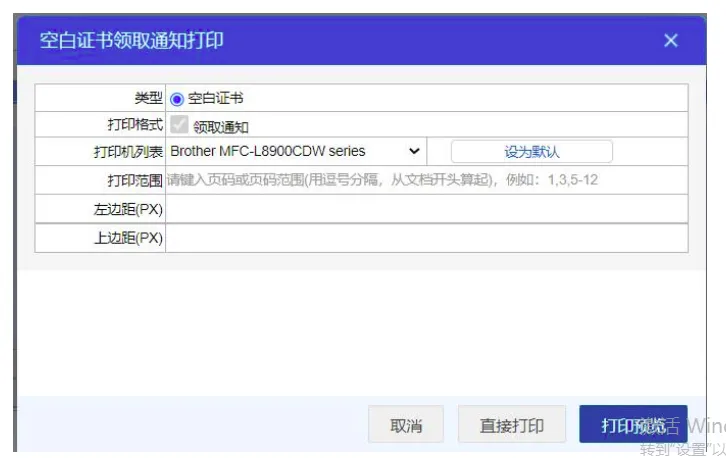
Task: Click the 左边距(PX) input field
Action: point(426,209)
